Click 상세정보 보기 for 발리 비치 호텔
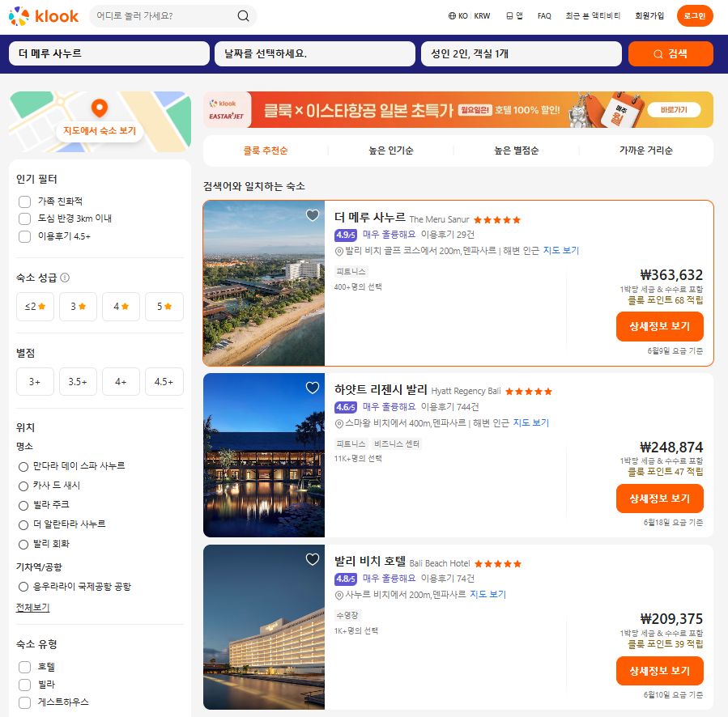The width and height of the screenshot is (728, 717). coord(660,671)
